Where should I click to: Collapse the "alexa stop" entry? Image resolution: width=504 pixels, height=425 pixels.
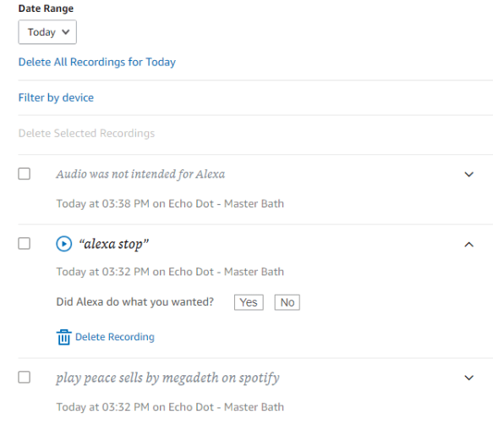[469, 245]
